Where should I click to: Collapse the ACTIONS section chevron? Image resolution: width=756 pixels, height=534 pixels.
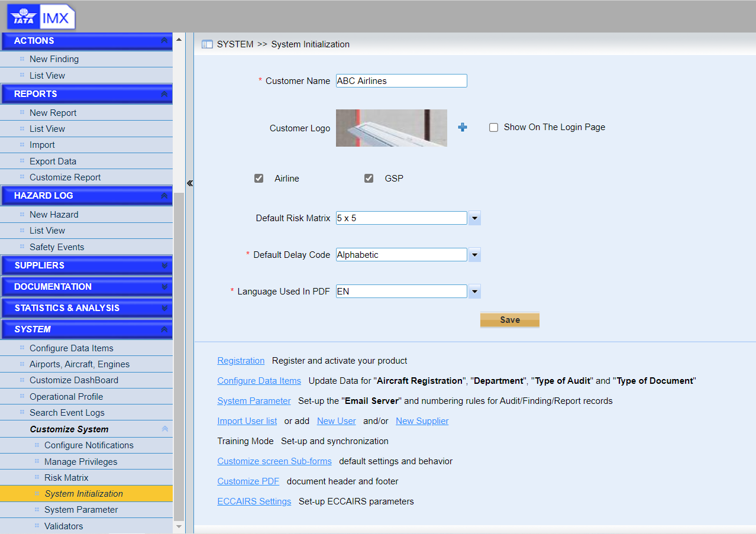pos(164,41)
